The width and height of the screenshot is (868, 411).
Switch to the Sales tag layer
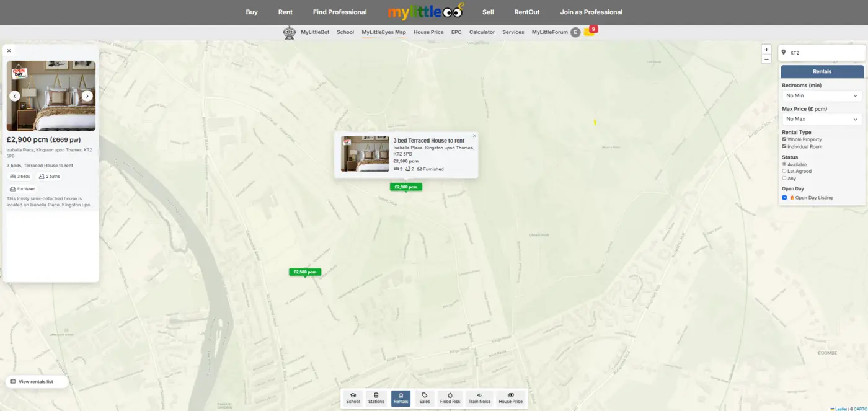pos(425,398)
